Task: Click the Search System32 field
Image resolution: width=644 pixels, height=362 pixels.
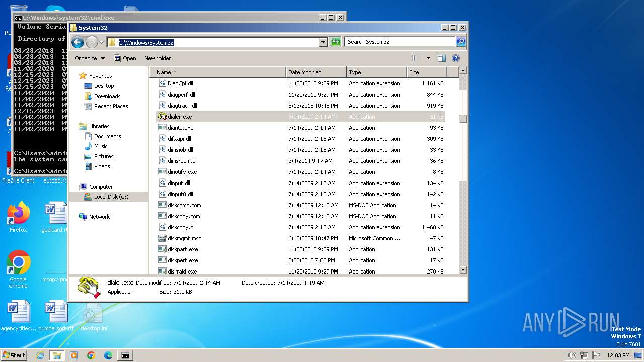Action: [400, 42]
